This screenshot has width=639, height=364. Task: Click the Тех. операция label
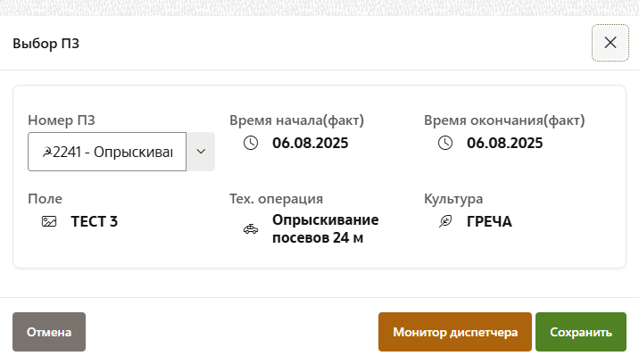click(x=276, y=198)
